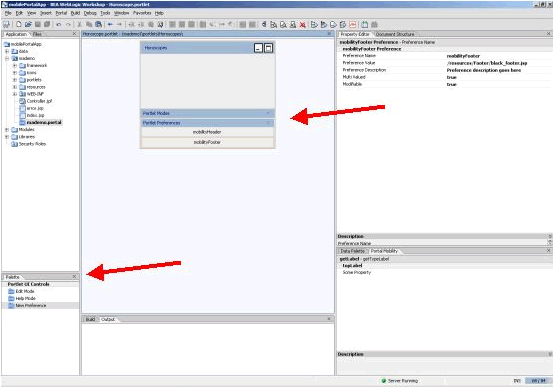This screenshot has width=553, height=388.
Task: Open the Insert menu
Action: (x=45, y=13)
